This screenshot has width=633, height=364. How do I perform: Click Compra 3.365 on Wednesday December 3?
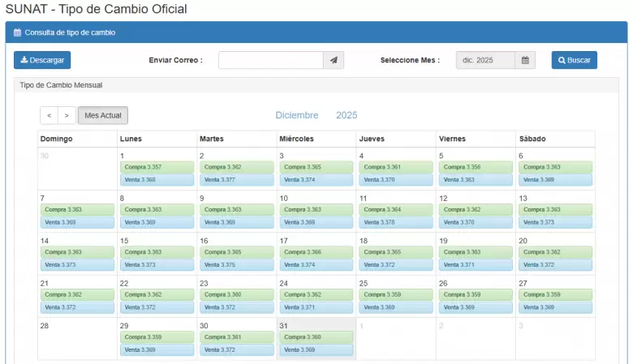coord(316,167)
